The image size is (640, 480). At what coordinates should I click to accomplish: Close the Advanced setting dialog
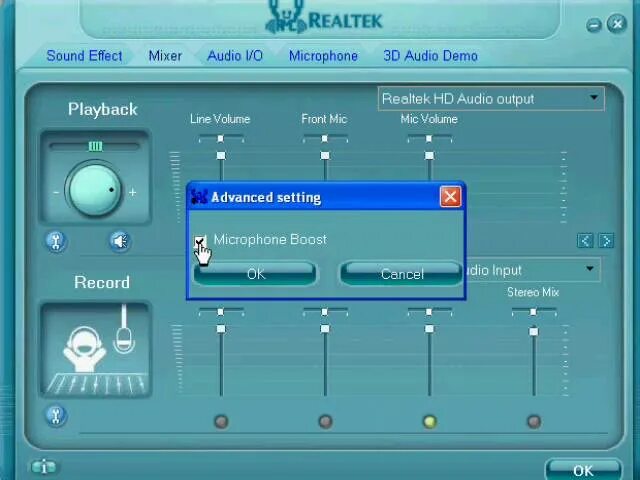(450, 197)
